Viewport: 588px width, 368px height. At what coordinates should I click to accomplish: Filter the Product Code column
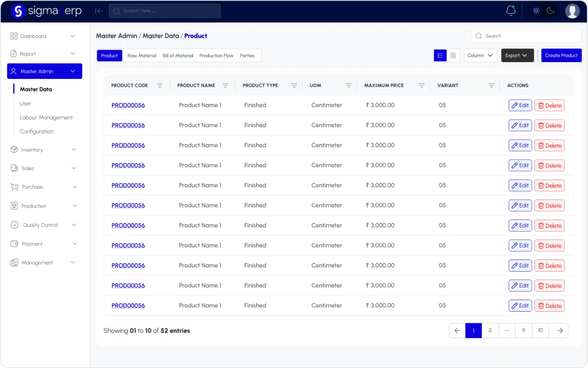pyautogui.click(x=160, y=86)
